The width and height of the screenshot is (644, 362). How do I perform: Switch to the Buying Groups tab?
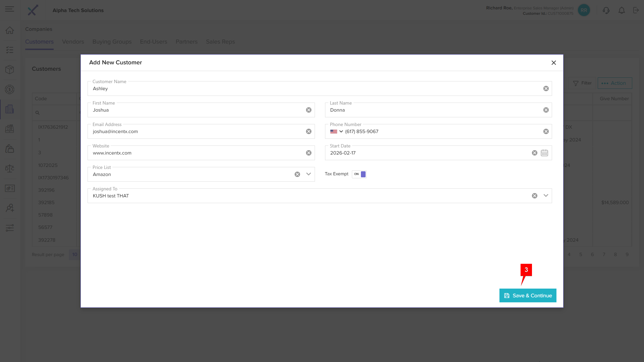[x=112, y=42]
